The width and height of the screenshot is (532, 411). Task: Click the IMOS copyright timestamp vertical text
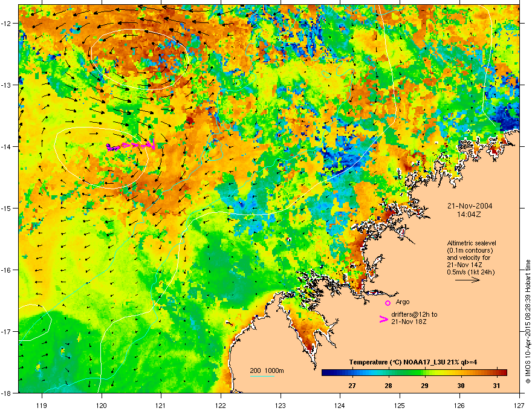pyautogui.click(x=528, y=322)
